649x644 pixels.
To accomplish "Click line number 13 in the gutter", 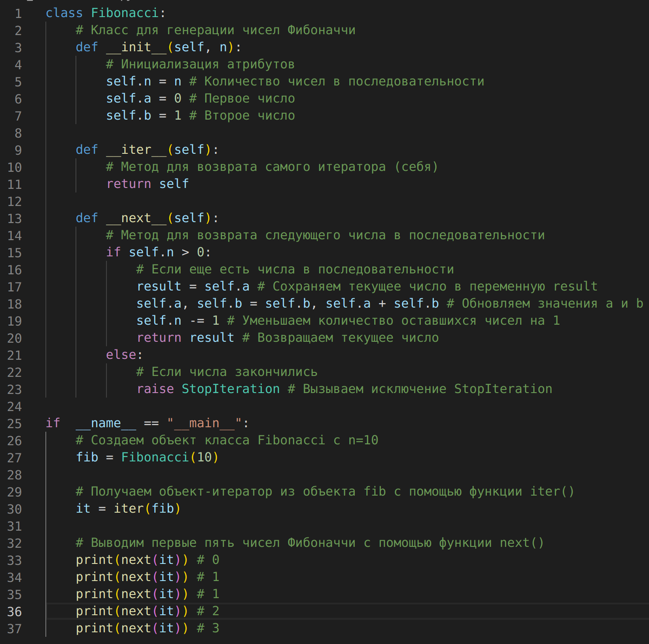I will (15, 218).
